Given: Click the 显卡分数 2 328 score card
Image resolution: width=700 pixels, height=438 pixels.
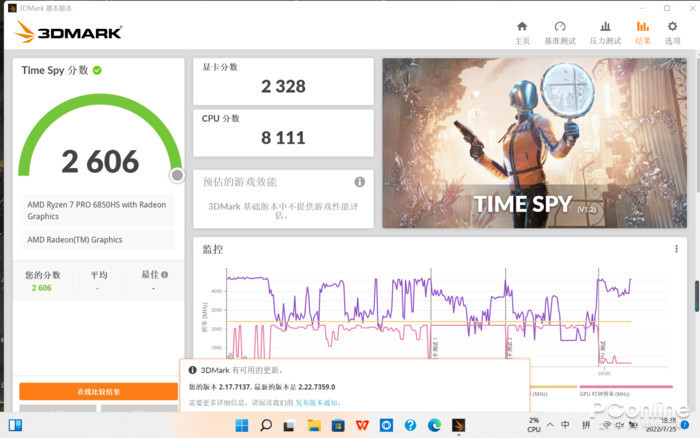Looking at the screenshot, I should pos(283,81).
